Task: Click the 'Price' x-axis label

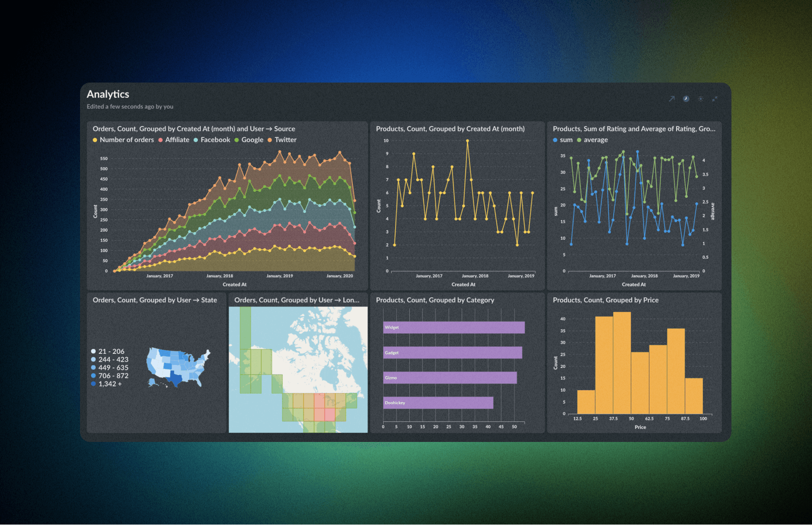Action: coord(640,427)
